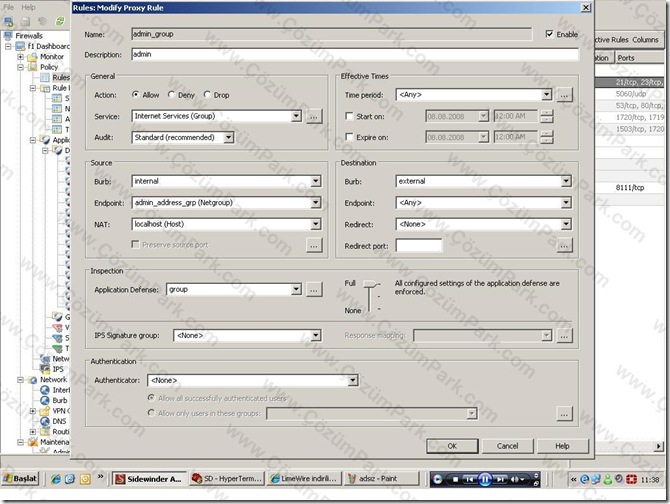The height and width of the screenshot is (504, 670).
Task: Launch Internet Explorer from quick launch
Action: click(x=56, y=479)
